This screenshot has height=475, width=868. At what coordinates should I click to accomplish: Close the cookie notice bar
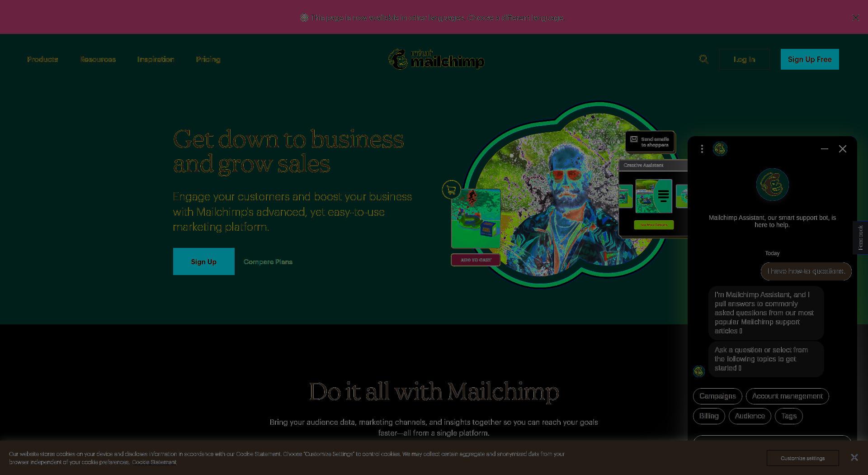coord(854,457)
